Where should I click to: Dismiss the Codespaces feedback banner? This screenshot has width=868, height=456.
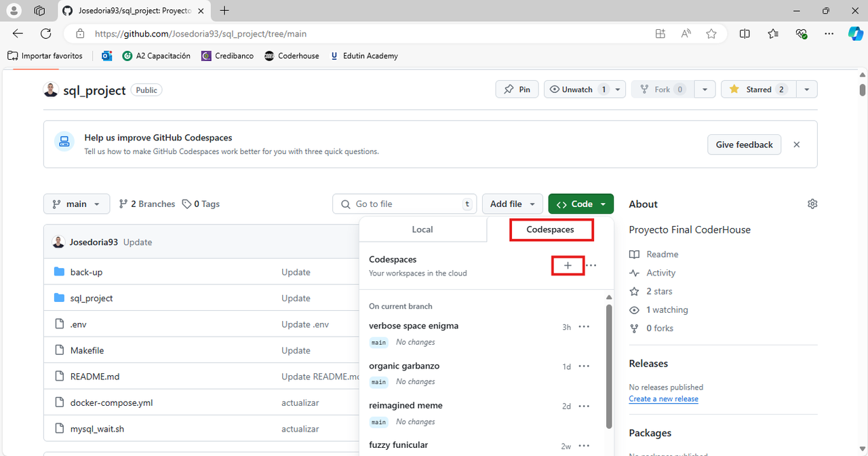tap(797, 145)
